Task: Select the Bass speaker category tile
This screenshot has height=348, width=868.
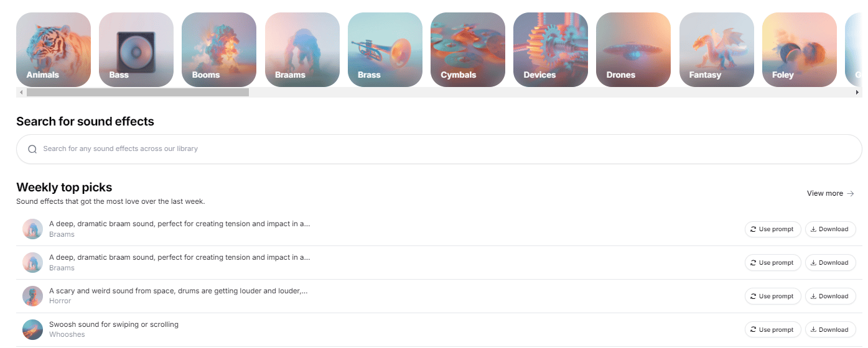Action: pos(136,50)
